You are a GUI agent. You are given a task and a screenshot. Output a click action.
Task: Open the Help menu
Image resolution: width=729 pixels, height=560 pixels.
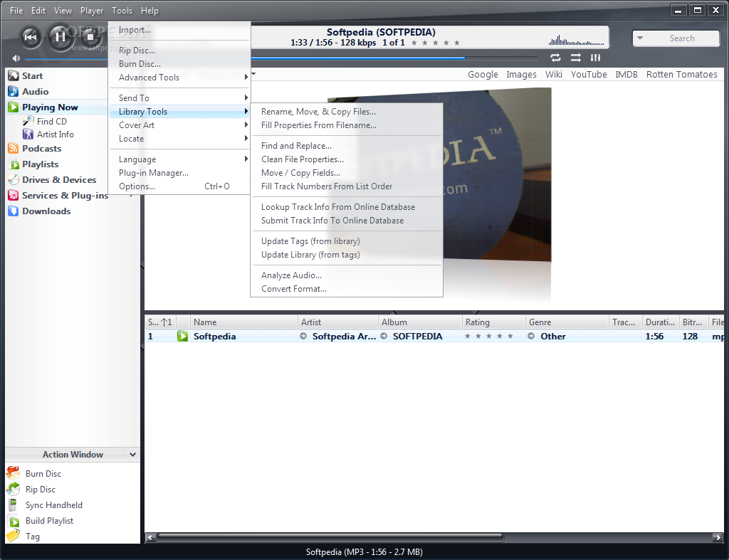coord(150,10)
